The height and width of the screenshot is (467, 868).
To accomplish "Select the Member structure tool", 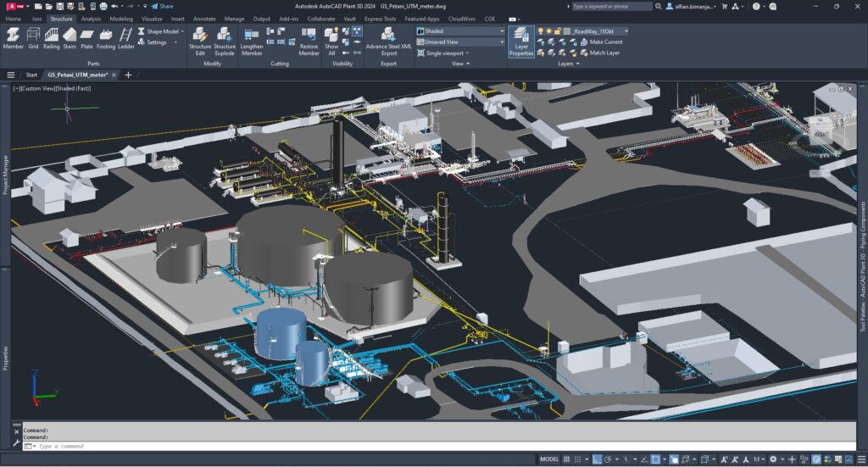I will (x=14, y=38).
